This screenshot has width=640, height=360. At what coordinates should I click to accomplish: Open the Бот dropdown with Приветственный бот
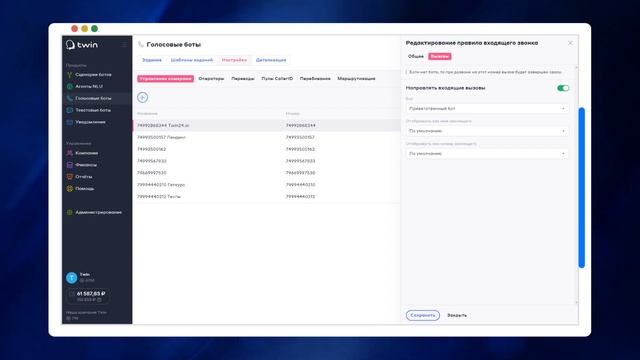click(487, 109)
